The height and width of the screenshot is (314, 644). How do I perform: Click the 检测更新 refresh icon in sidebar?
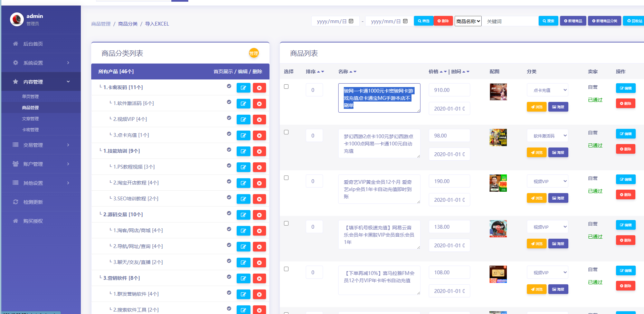coord(15,202)
